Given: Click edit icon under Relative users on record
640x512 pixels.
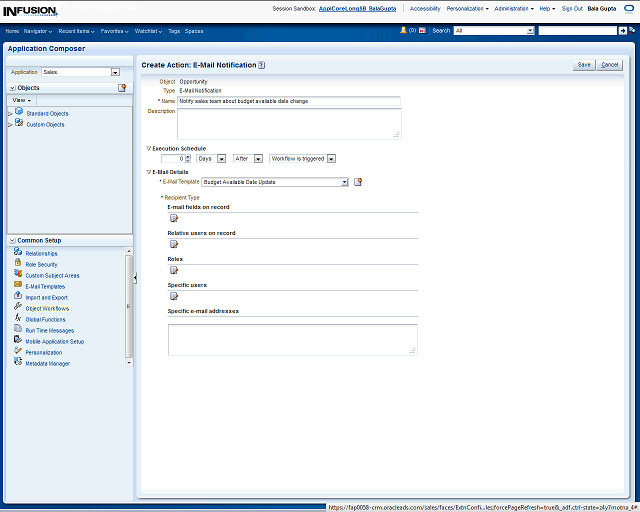Looking at the screenshot, I should pos(173,245).
